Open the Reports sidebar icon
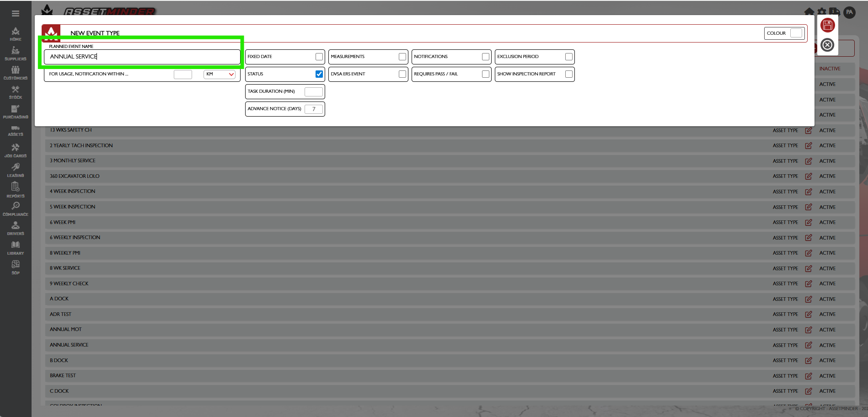The image size is (868, 417). (x=16, y=189)
